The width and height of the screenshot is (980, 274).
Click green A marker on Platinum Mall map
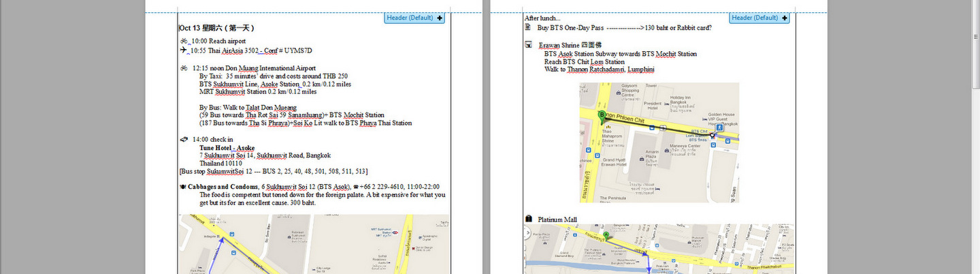[606, 235]
